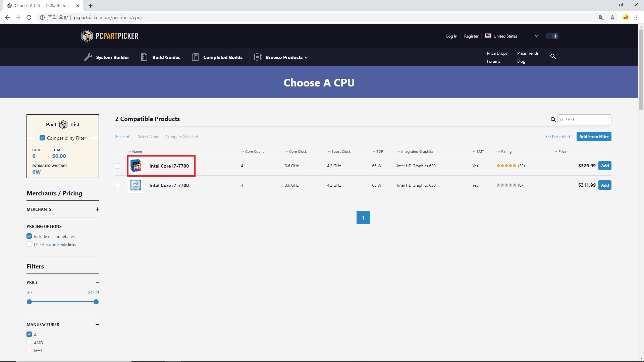This screenshot has width=644, height=362.
Task: Click the browser profile avatar icon
Action: click(626, 17)
